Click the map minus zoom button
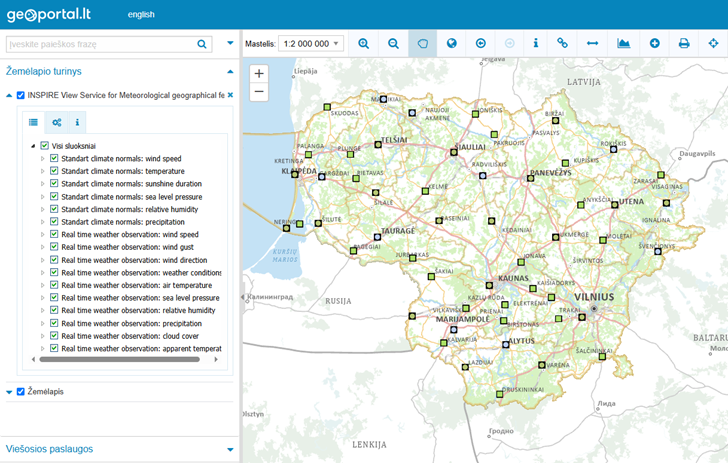The width and height of the screenshot is (728, 463). [259, 91]
